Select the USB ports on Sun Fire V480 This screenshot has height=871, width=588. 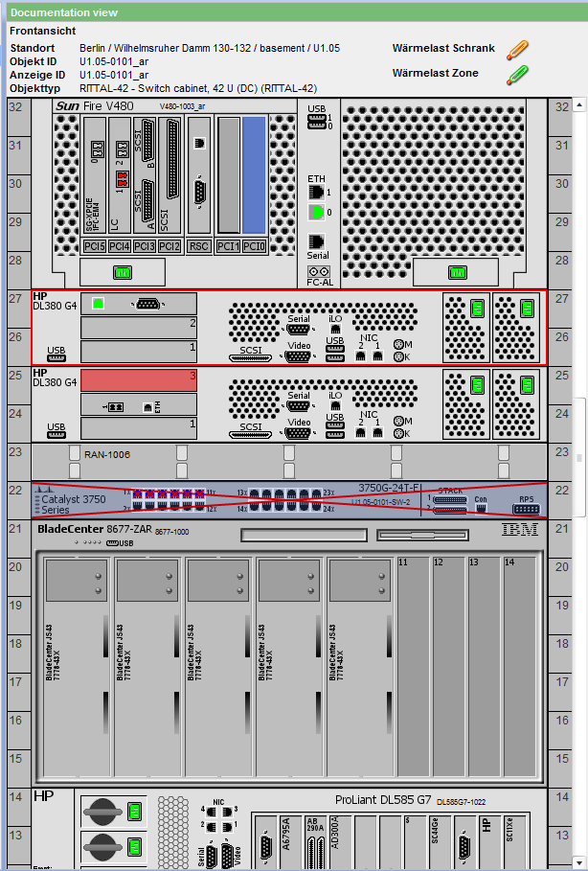[x=315, y=120]
